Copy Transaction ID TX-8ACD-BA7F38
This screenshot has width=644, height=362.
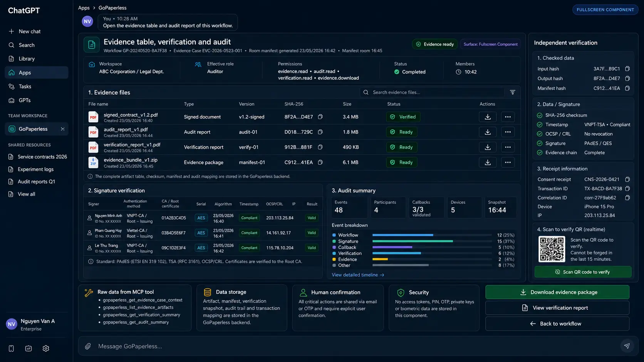point(627,189)
